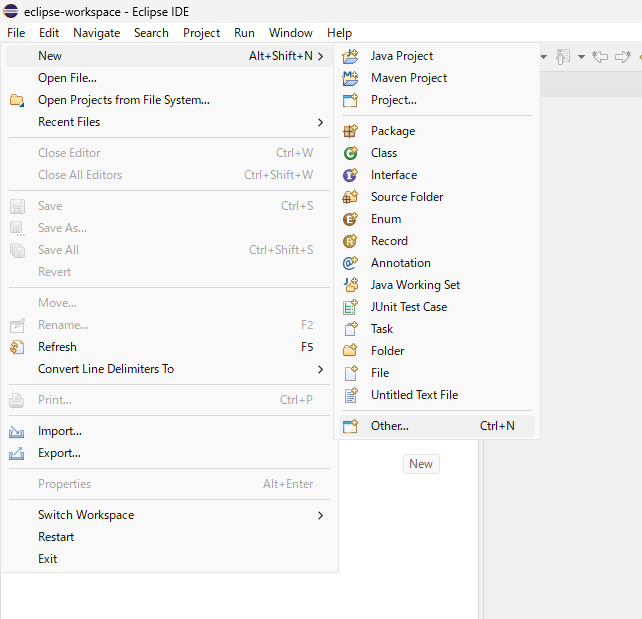Click the Java Working Set icon
This screenshot has width=642, height=619.
click(x=350, y=285)
